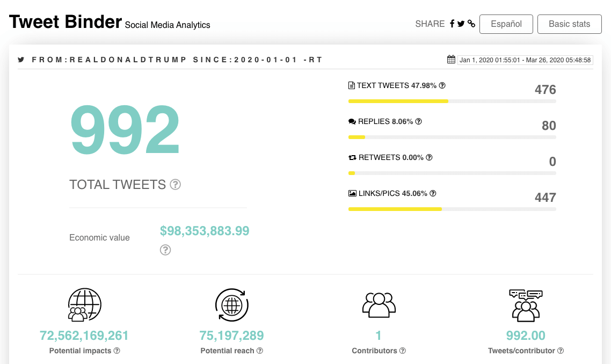The height and width of the screenshot is (364, 611).
Task: Click Tweets/contributor help icon
Action: point(561,351)
